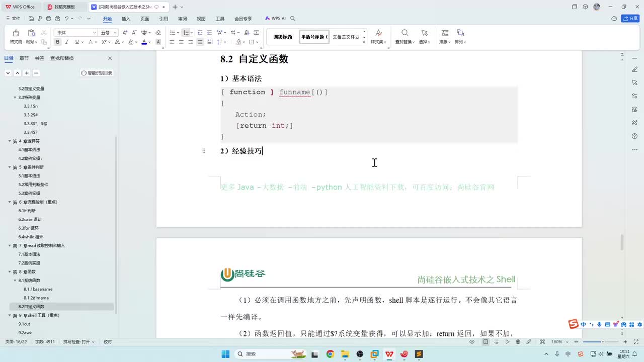This screenshot has width=644, height=362.
Task: Open Chrome from the Windows taskbar
Action: (x=330, y=354)
